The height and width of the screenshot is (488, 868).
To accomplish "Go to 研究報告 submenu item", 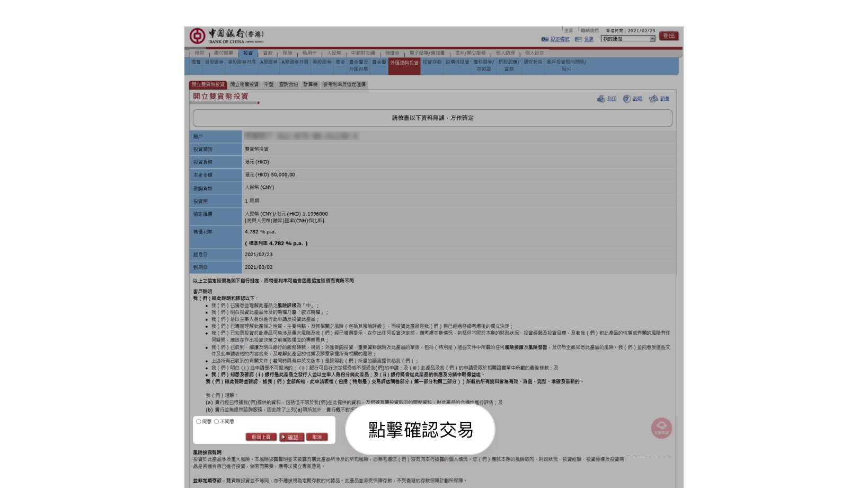I will pyautogui.click(x=533, y=62).
